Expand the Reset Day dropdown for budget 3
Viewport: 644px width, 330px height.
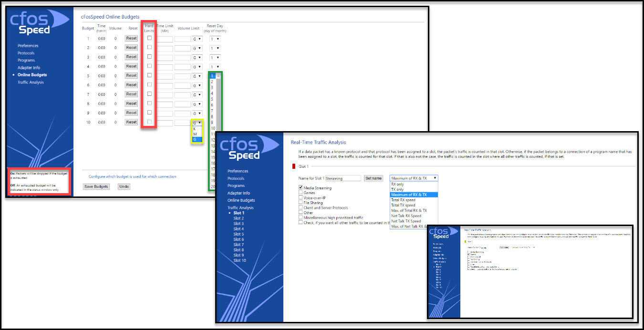pos(215,57)
